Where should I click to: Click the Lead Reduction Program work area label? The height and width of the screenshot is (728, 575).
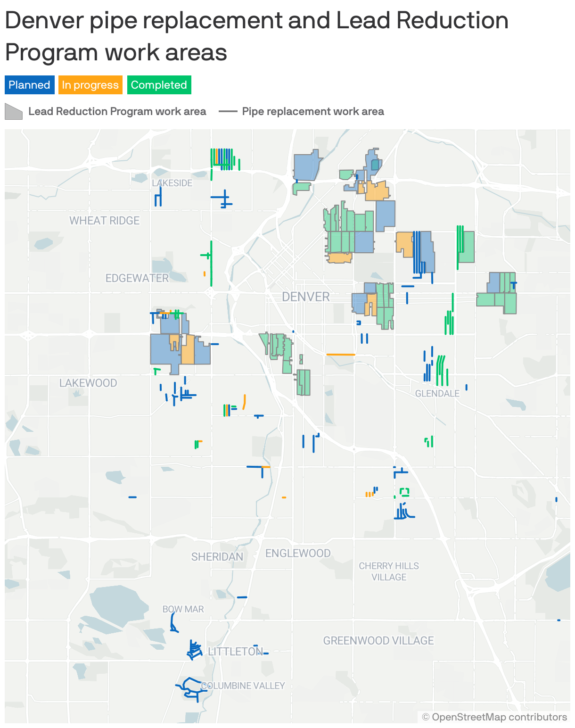tap(117, 112)
